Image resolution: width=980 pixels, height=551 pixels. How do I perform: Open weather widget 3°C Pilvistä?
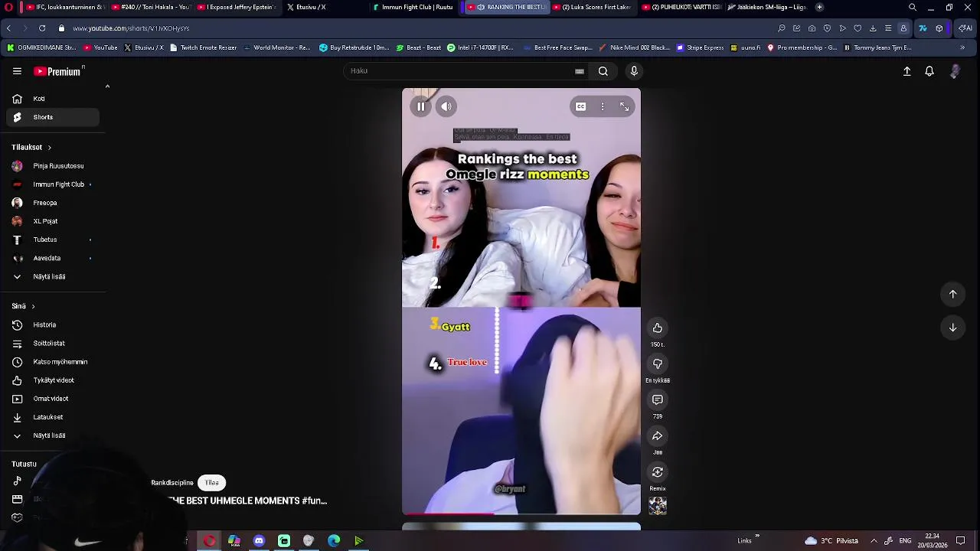(x=831, y=541)
